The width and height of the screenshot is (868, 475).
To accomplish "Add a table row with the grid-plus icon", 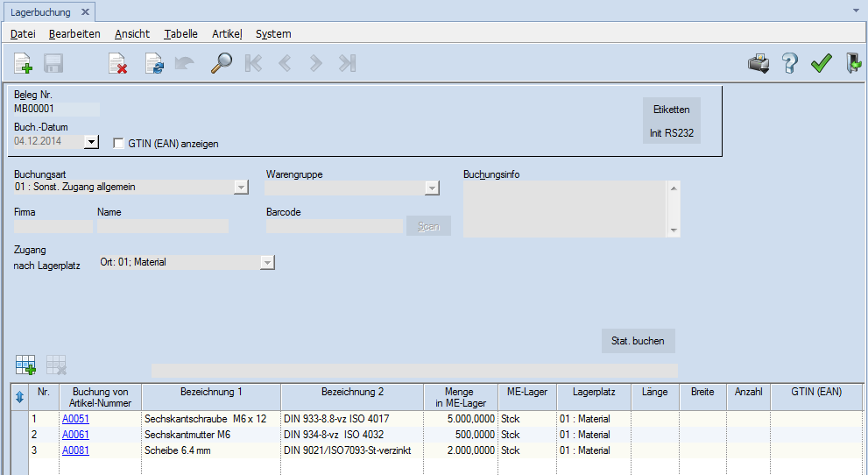I will [25, 365].
